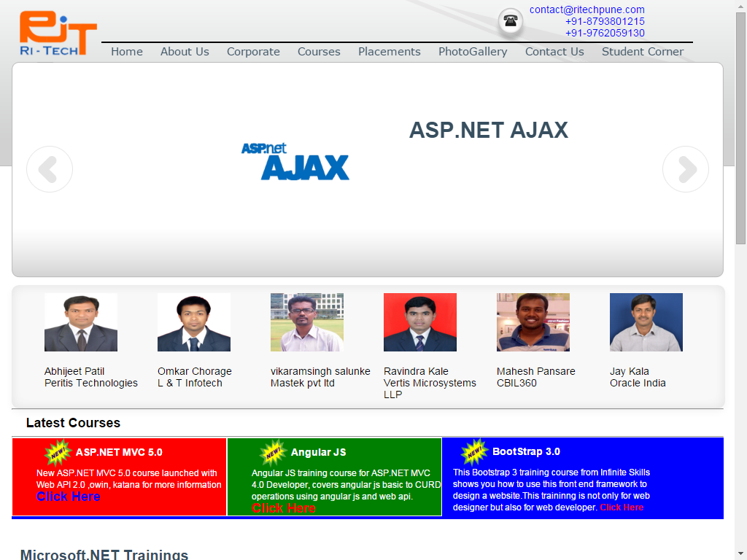Click 'Omkar Chorage L & T Infotech' caption
747x560 pixels.
pos(195,377)
